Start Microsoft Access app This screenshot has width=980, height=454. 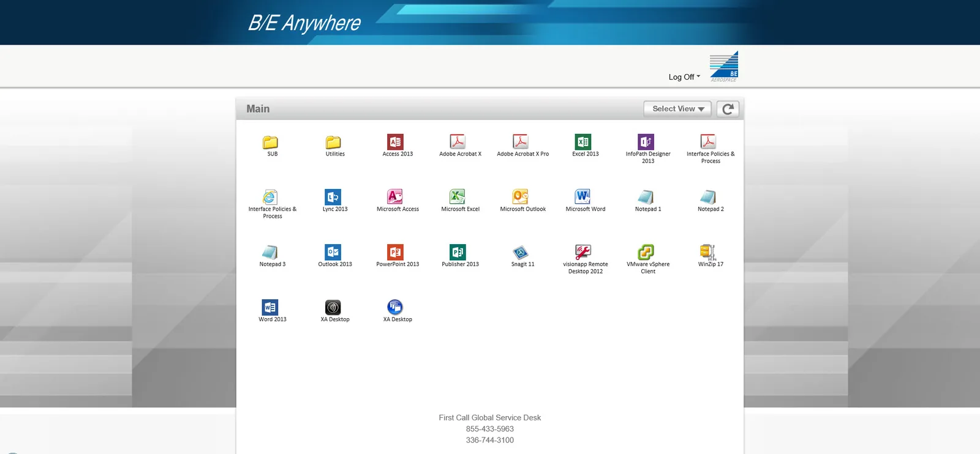click(x=396, y=197)
